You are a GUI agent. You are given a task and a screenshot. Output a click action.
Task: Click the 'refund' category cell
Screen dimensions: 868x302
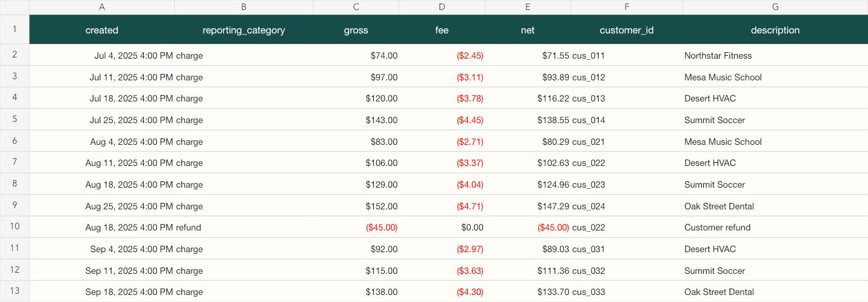pyautogui.click(x=244, y=227)
